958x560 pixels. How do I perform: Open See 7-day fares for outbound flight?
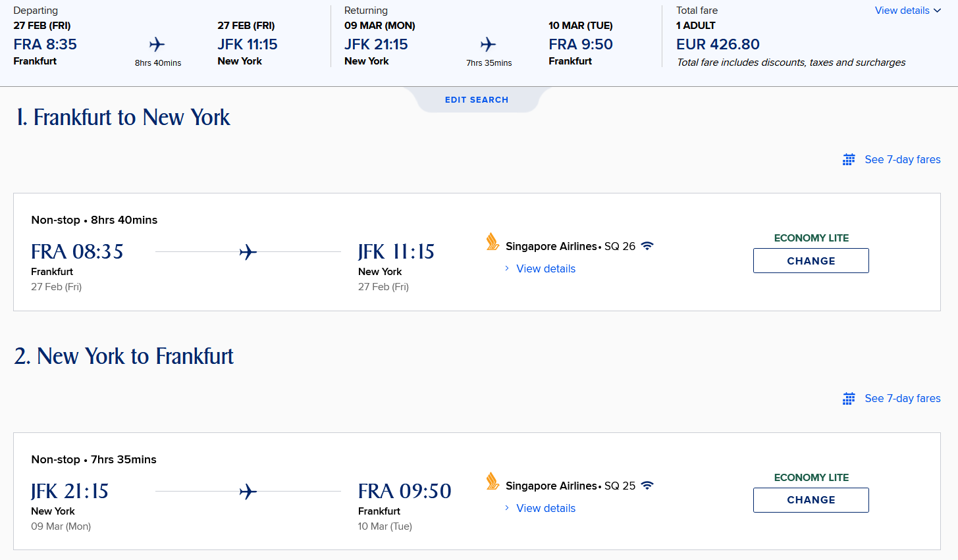point(902,159)
